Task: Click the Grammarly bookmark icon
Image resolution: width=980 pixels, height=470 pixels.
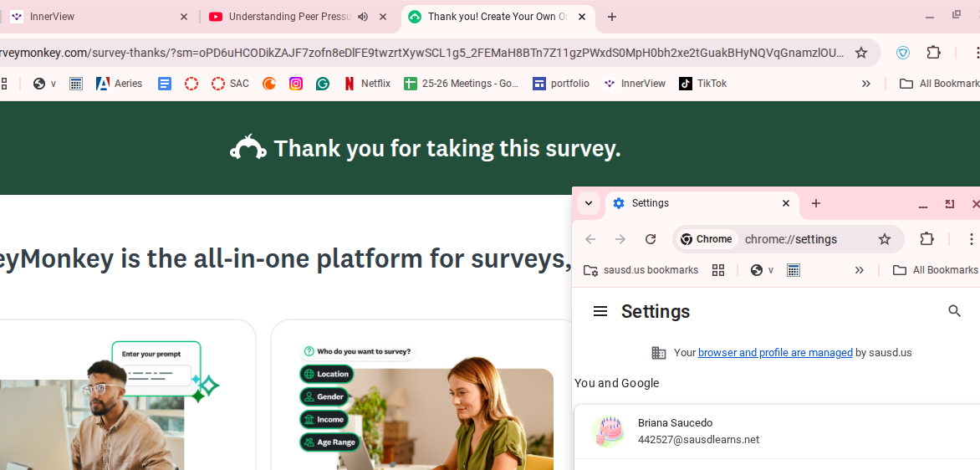Action: pyautogui.click(x=323, y=84)
